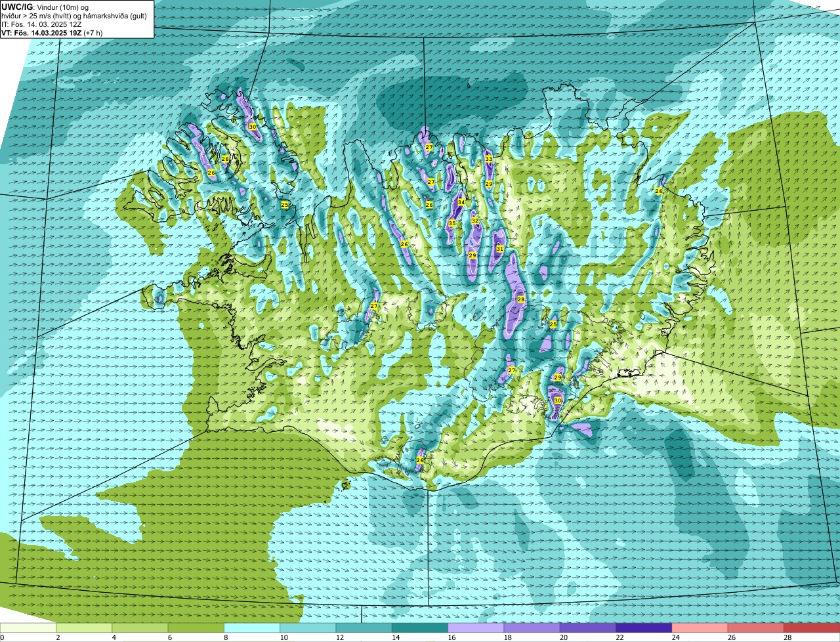
Task: Click the 14–16 m/s dark teal legend swatch
Action: (x=420, y=628)
